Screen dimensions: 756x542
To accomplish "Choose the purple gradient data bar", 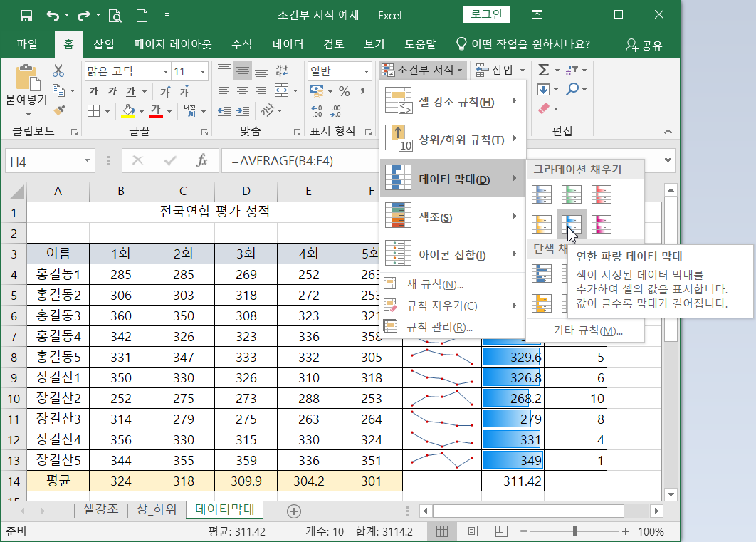I will [602, 224].
